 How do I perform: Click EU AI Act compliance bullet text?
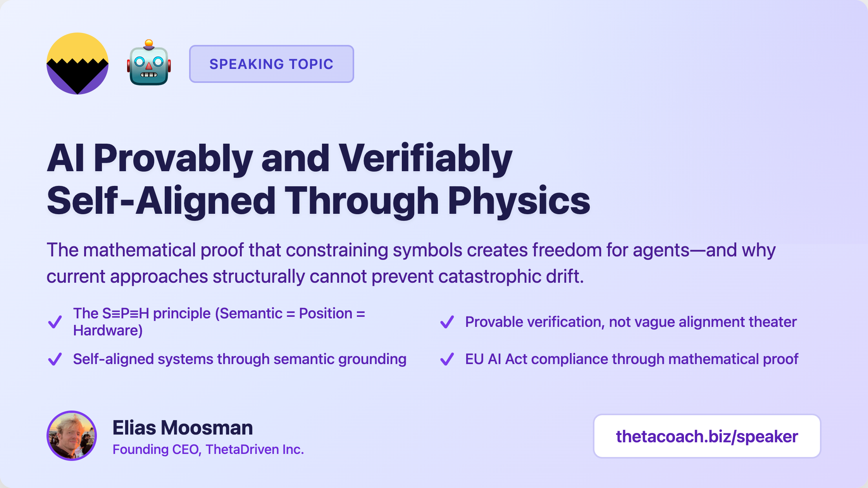pyautogui.click(x=632, y=359)
